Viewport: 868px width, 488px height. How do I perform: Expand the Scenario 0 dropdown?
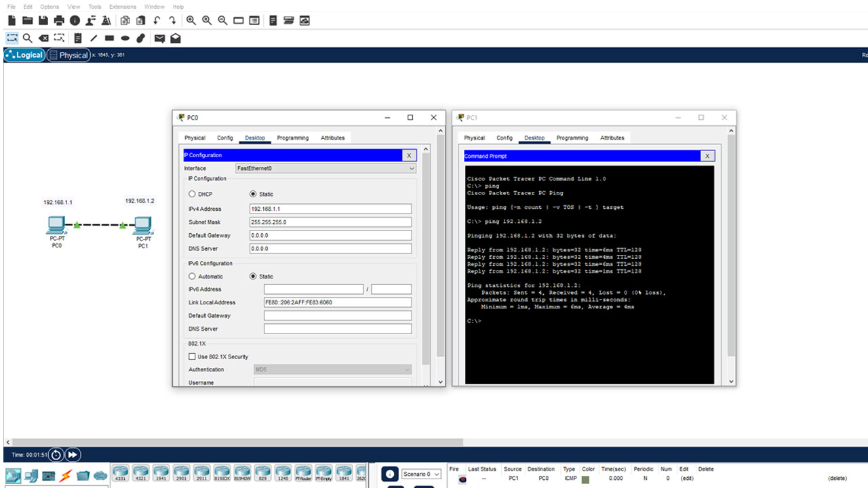click(x=421, y=474)
